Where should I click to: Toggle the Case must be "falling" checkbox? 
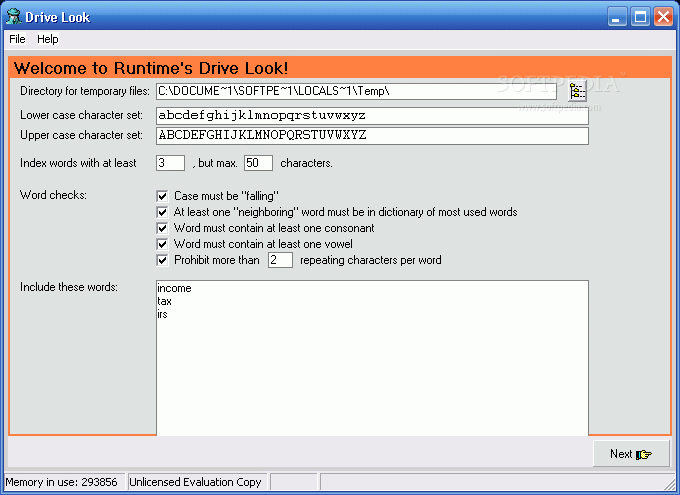pyautogui.click(x=162, y=196)
